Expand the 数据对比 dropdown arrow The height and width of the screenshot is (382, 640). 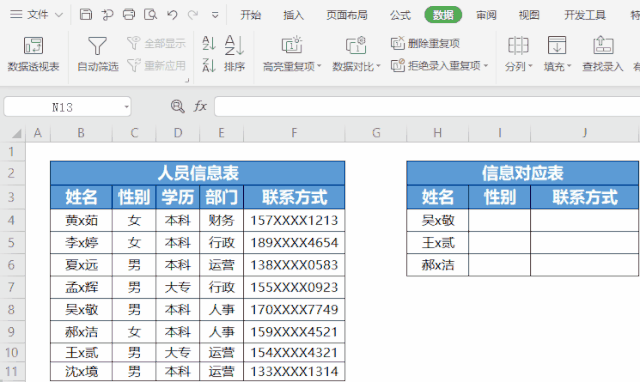coord(378,66)
